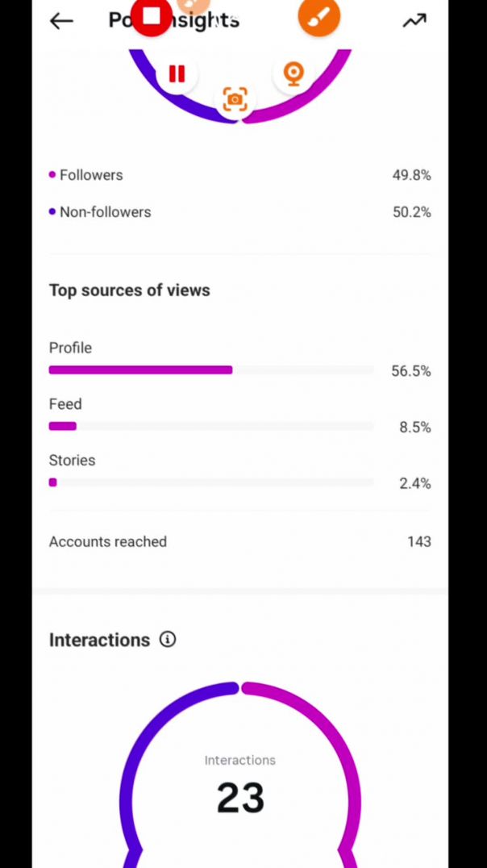
Task: Tap the 143 accounts reached count
Action: [418, 541]
